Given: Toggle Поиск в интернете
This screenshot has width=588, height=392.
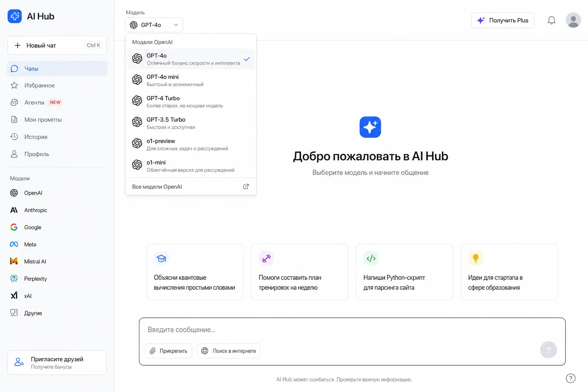Looking at the screenshot, I should (x=229, y=351).
